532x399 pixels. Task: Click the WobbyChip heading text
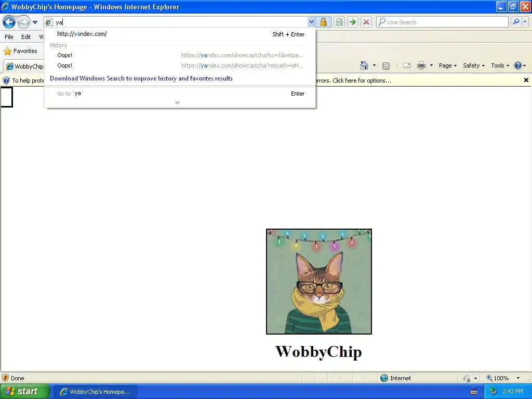click(x=318, y=352)
